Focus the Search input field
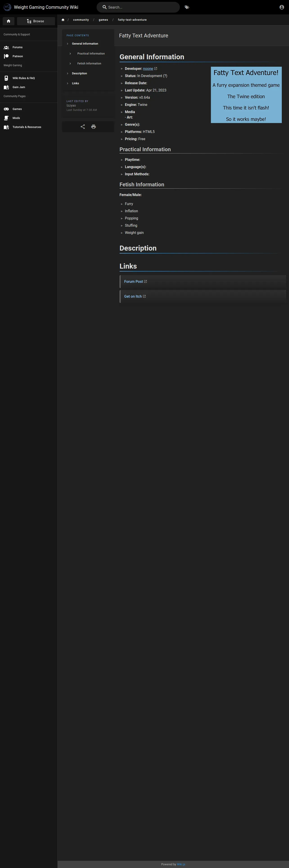This screenshot has height=868, width=289. coord(138,7)
